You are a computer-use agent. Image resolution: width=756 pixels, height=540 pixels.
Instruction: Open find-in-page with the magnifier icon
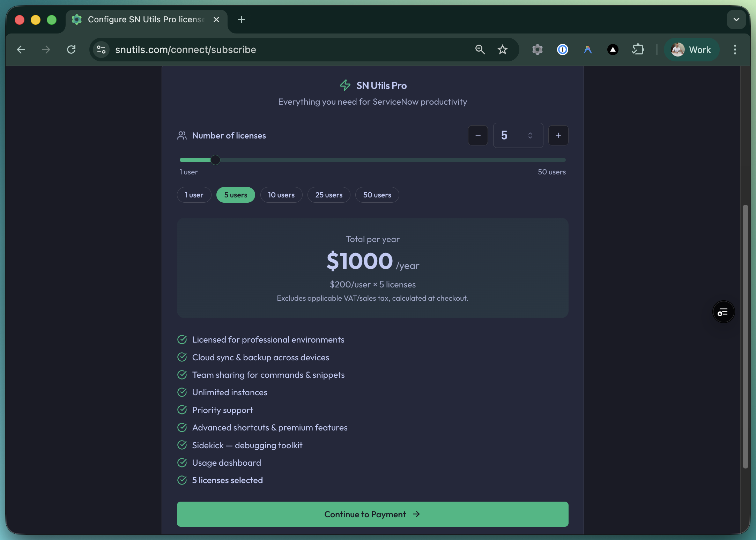pos(480,50)
